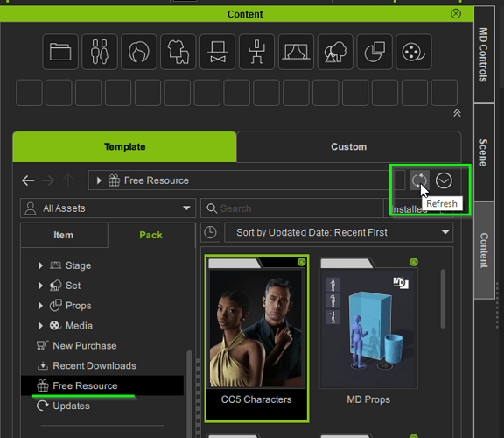This screenshot has height=438, width=504.
Task: Switch to the Item tab
Action: [x=64, y=235]
